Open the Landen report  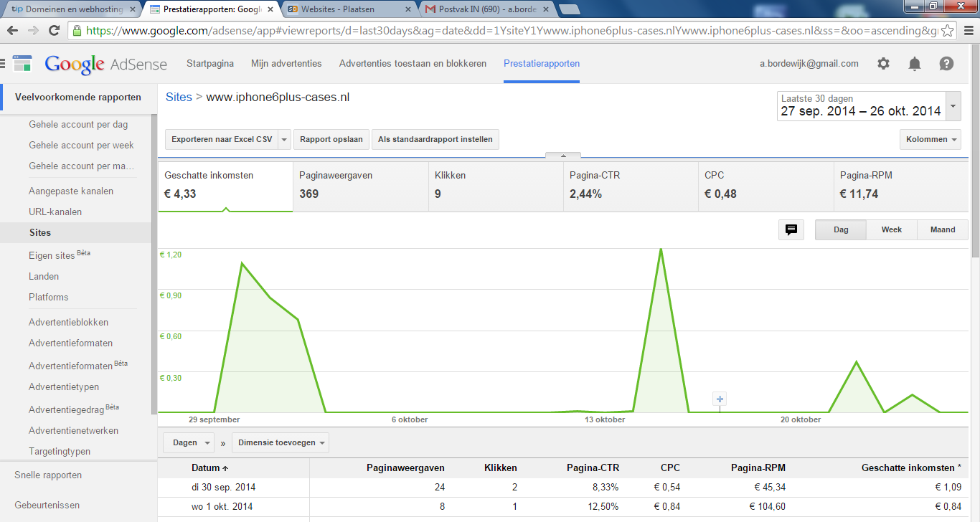click(x=44, y=276)
